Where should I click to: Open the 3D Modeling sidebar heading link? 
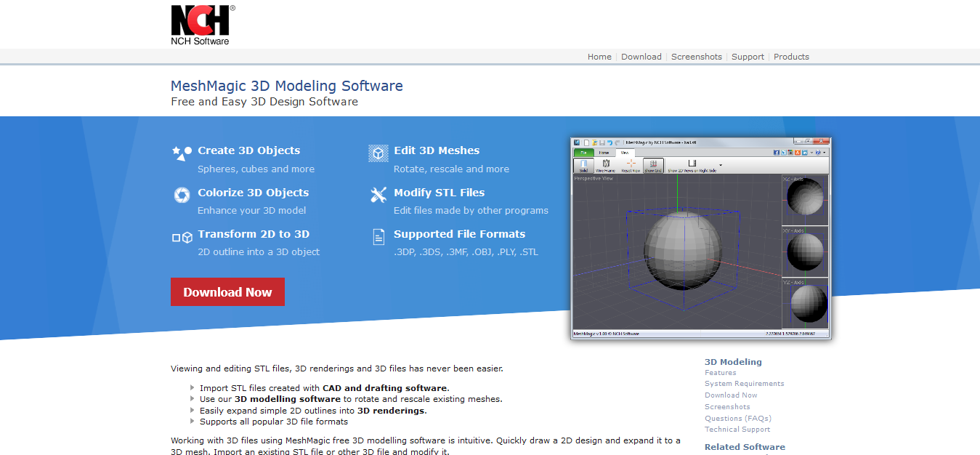tap(733, 362)
